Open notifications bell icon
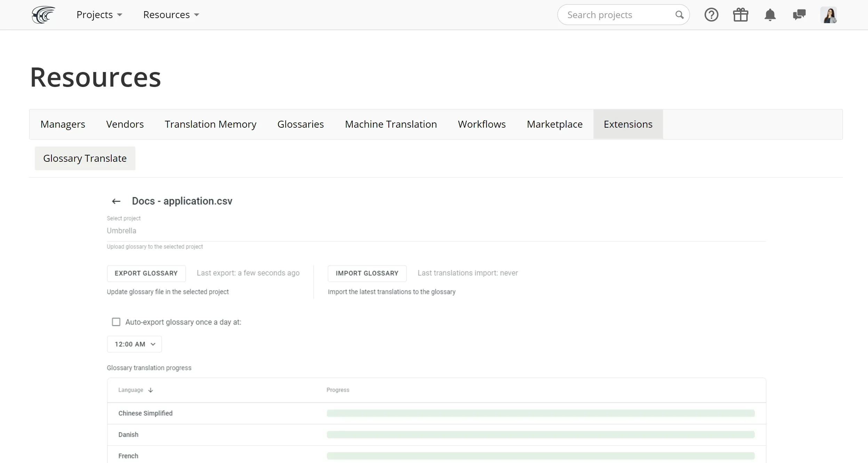Image resolution: width=868 pixels, height=463 pixels. (x=770, y=15)
